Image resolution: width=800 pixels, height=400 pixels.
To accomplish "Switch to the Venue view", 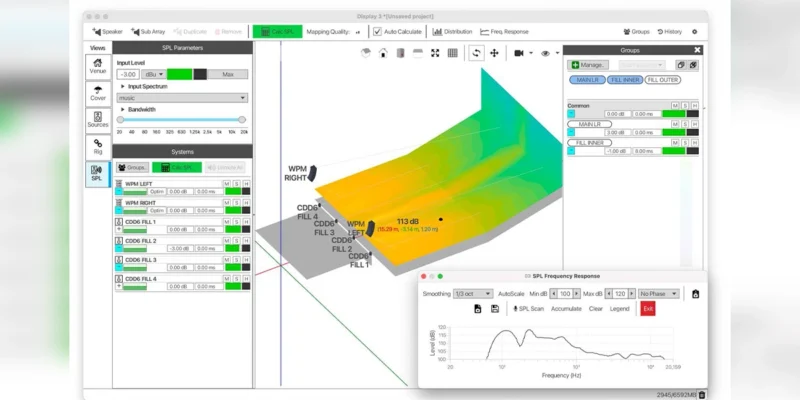I will click(98, 67).
